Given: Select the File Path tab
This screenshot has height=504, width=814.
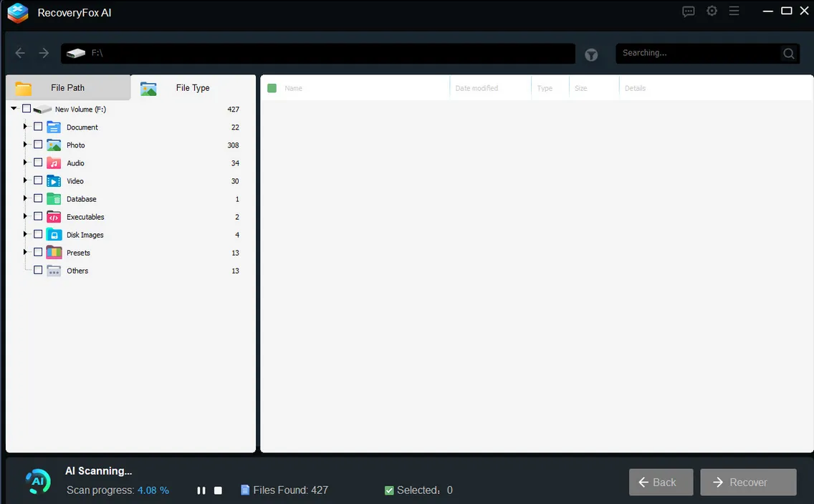Looking at the screenshot, I should [x=67, y=88].
